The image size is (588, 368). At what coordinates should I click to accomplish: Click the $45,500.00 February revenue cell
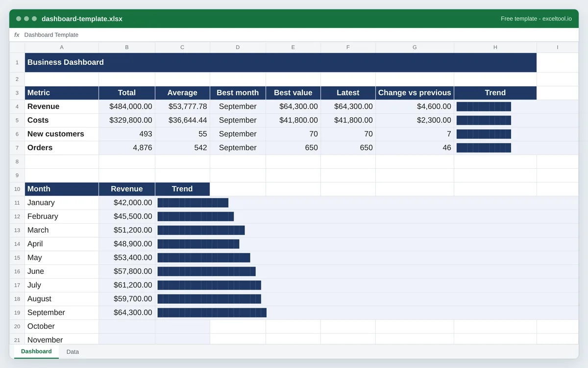[127, 216]
